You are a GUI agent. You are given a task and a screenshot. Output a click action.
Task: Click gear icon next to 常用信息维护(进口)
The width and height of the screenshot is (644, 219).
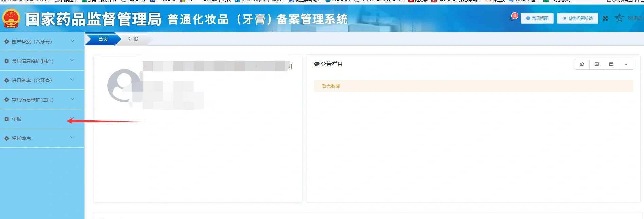[6, 100]
